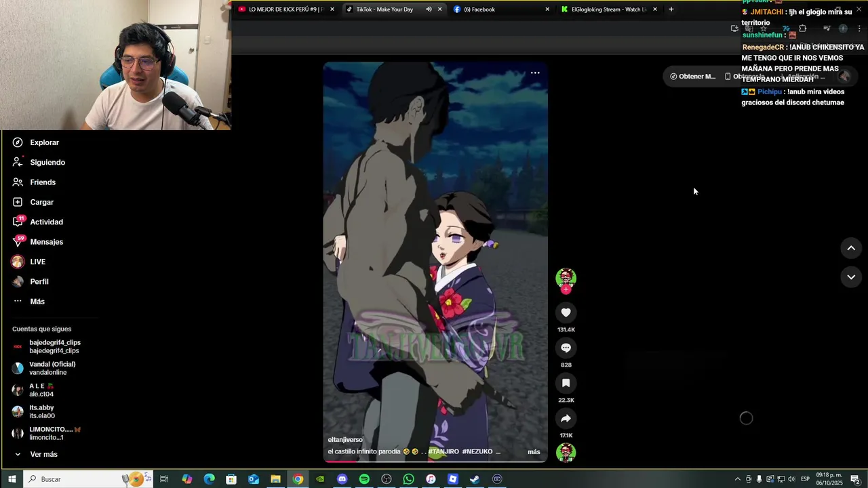868x488 pixels.
Task: Open Microsoft Edge from taskbar
Action: tap(209, 479)
